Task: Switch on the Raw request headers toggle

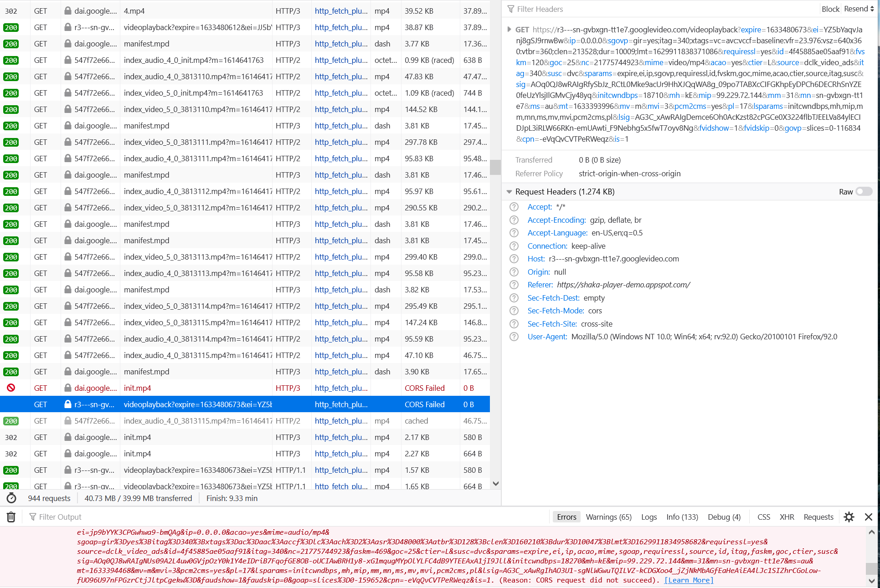Action: tap(864, 192)
